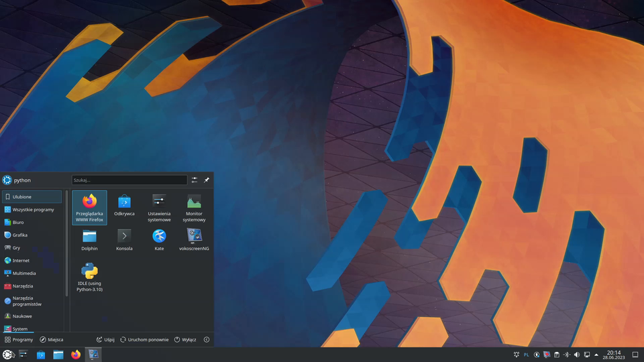The width and height of the screenshot is (644, 362).
Task: Launch Firefox from the favorites grid
Action: tap(89, 207)
